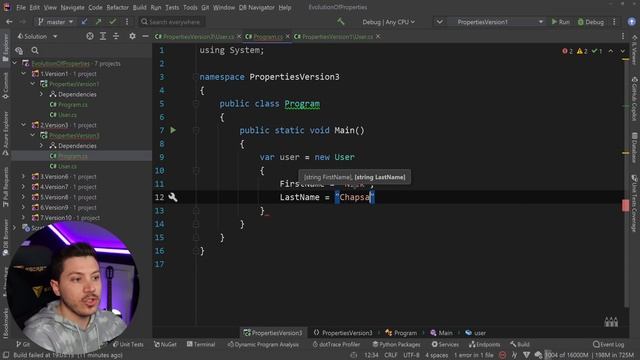Image resolution: width=640 pixels, height=360 pixels.
Task: Click memory indicator in the status bar
Action: pyautogui.click(x=589, y=355)
